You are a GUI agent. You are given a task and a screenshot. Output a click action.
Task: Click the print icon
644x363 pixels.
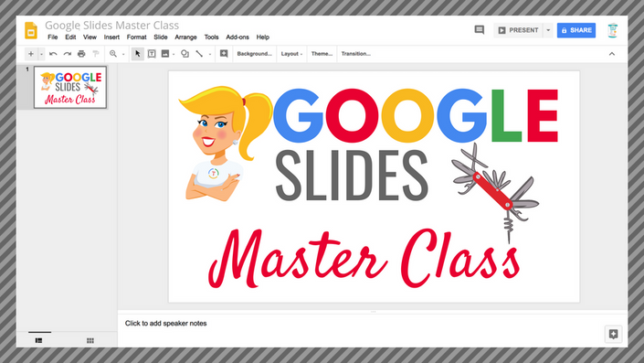pyautogui.click(x=81, y=54)
